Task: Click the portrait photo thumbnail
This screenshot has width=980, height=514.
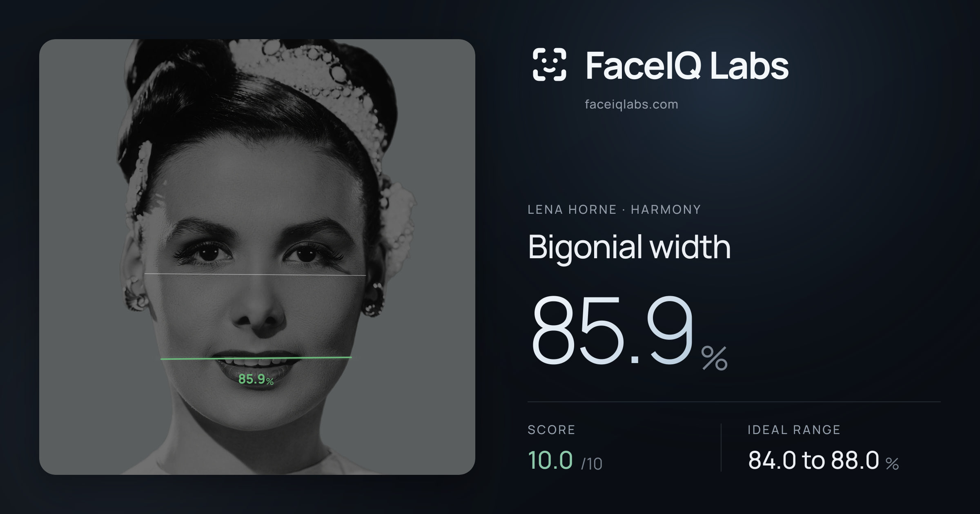Action: [x=257, y=257]
